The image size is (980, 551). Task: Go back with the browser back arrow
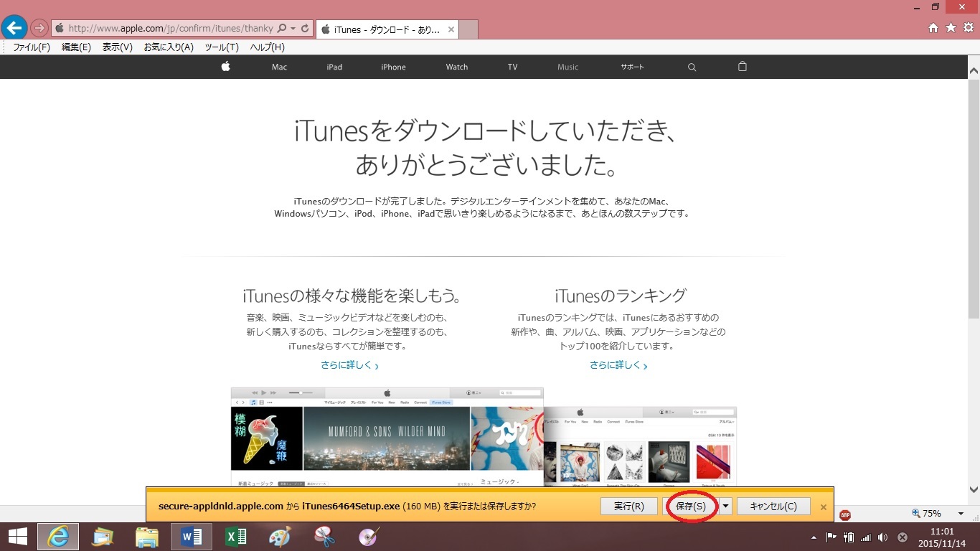[x=14, y=28]
